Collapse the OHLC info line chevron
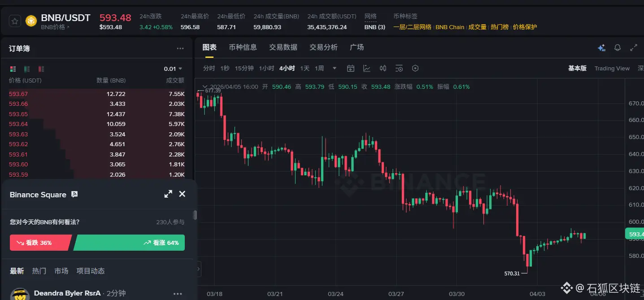Screen dimensions: 644x300 click(205, 87)
